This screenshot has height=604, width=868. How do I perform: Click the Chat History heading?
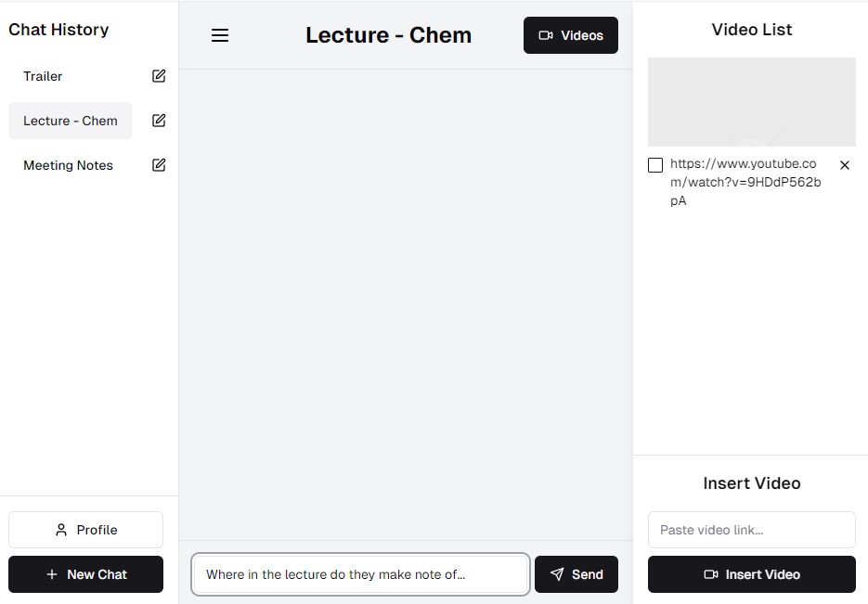pos(58,30)
